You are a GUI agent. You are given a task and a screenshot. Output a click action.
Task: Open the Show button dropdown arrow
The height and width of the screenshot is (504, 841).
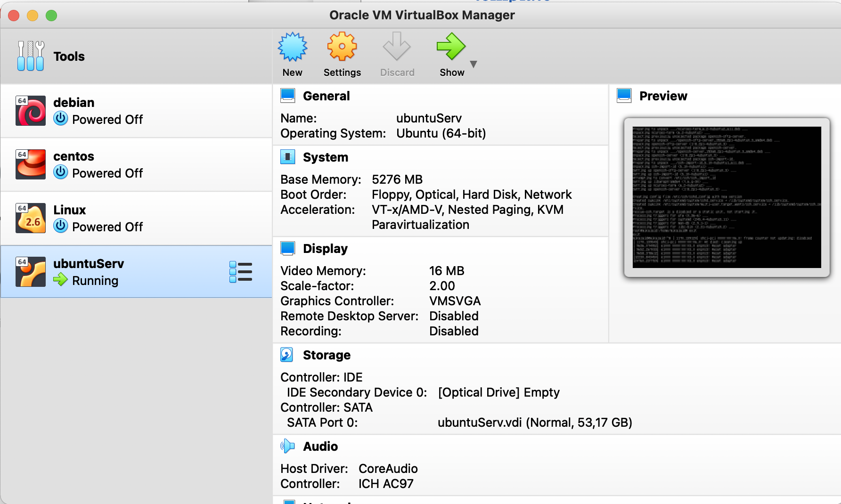click(474, 64)
